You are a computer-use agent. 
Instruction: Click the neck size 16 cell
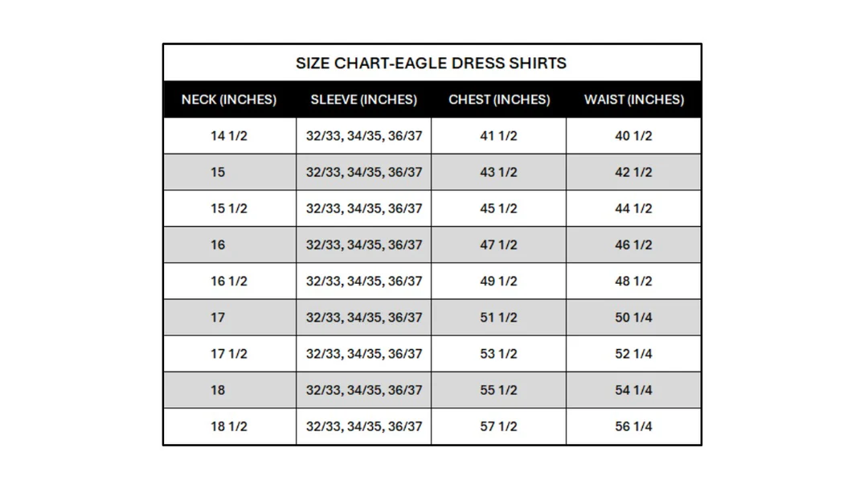pyautogui.click(x=218, y=244)
